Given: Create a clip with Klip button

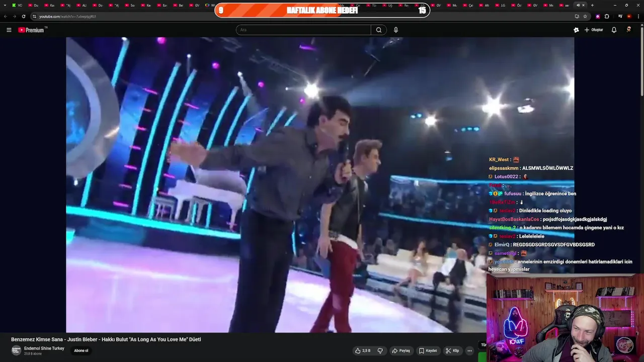Looking at the screenshot, I should 452,350.
